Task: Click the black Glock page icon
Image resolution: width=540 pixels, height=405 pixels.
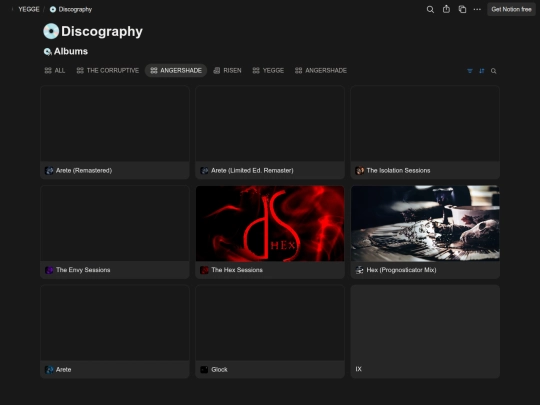Action: [204, 370]
